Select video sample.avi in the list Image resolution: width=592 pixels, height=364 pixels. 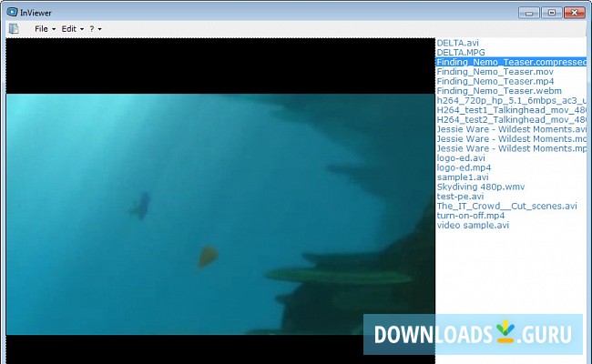[x=473, y=225]
